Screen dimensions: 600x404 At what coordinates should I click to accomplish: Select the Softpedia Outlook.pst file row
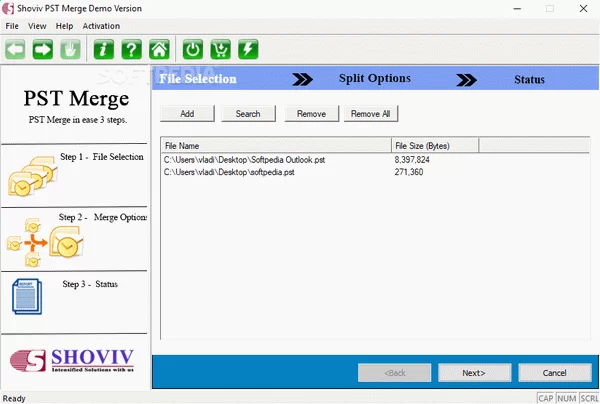[x=375, y=160]
